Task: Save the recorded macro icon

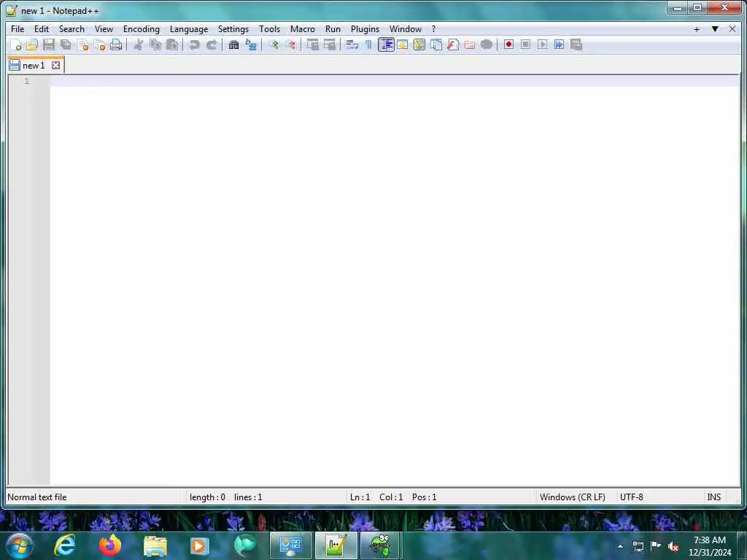Action: coord(576,44)
